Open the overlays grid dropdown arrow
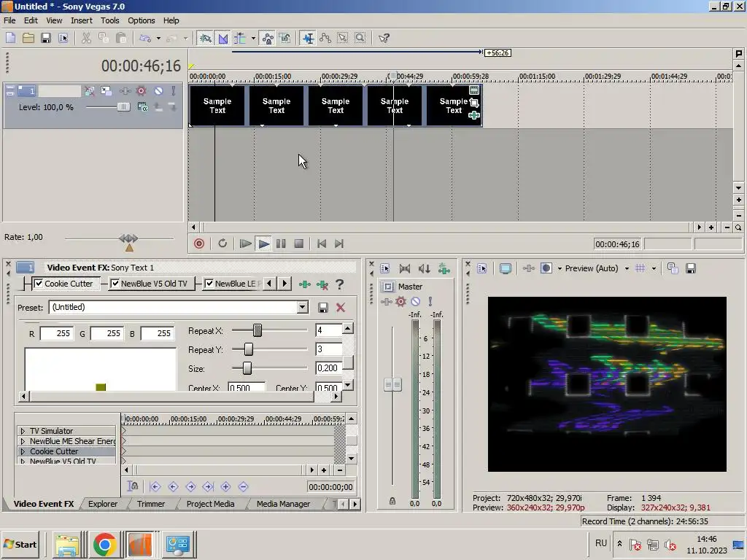Screen dimensions: 747x560 654,268
